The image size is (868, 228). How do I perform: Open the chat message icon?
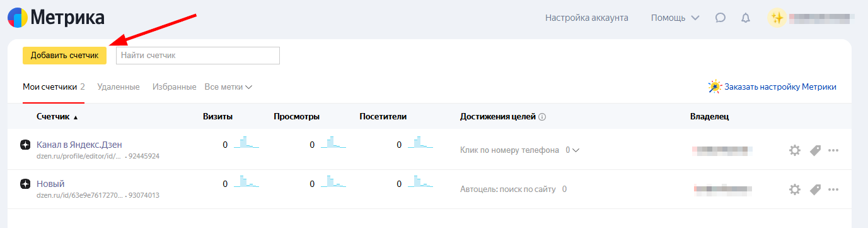tap(720, 18)
